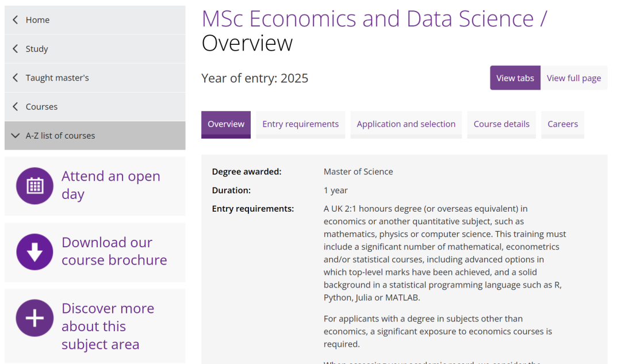Open the Entry requirements tab
This screenshot has height=364, width=621.
[x=301, y=124]
